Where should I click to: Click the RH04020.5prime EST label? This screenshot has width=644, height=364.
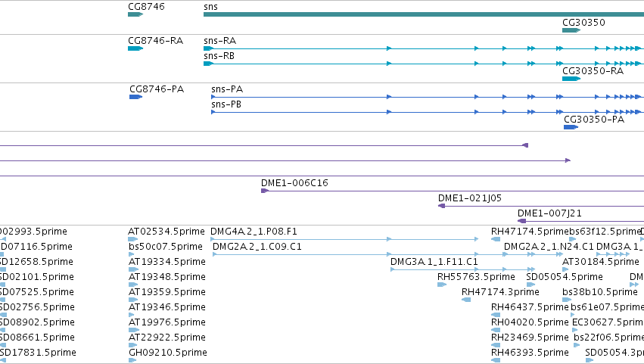coord(530,322)
